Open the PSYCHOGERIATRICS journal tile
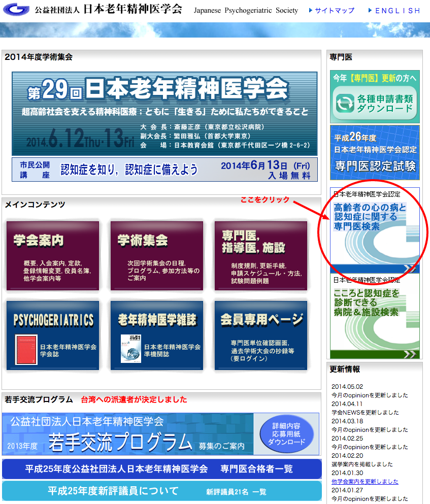This screenshot has height=504, width=430. coord(53,335)
